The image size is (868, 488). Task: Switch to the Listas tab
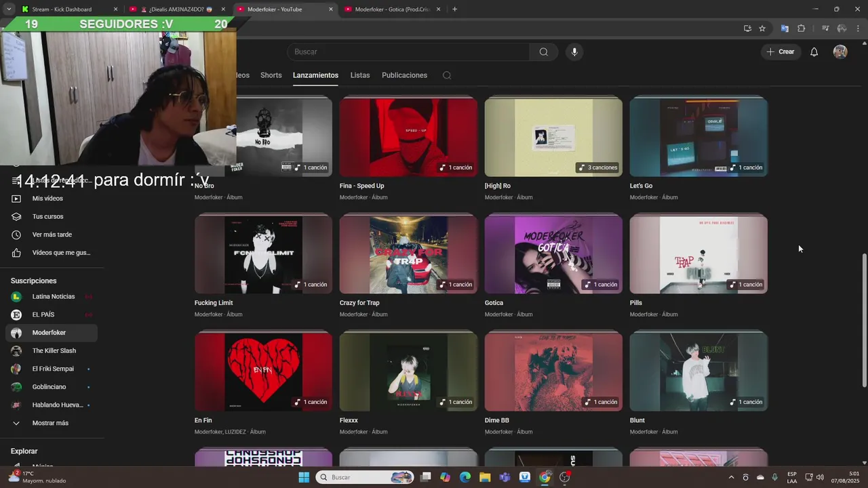[360, 75]
